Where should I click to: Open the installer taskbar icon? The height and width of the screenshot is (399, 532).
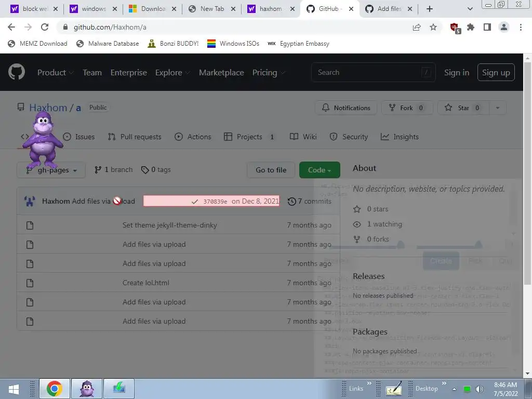pyautogui.click(x=119, y=389)
